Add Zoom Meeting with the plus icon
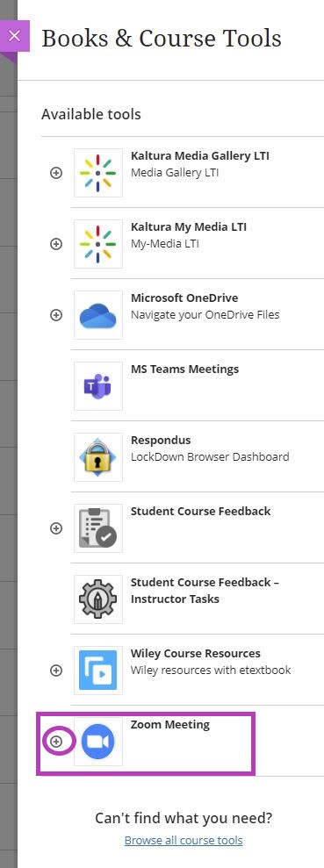324x868 pixels. pyautogui.click(x=56, y=742)
